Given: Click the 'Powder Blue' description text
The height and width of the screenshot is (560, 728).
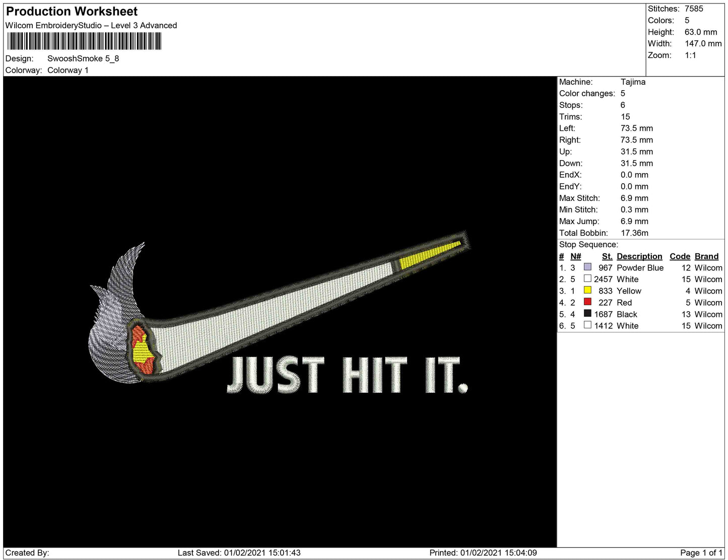Looking at the screenshot, I should coord(640,267).
